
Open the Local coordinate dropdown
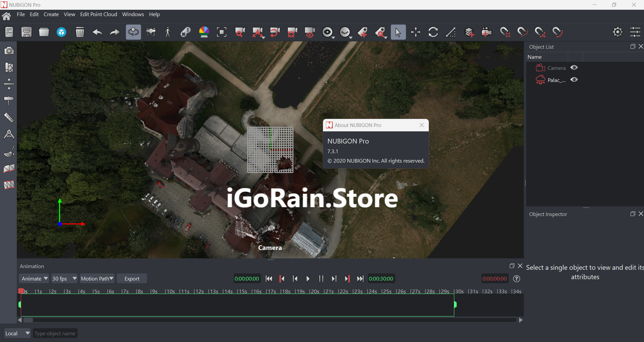(x=17, y=333)
